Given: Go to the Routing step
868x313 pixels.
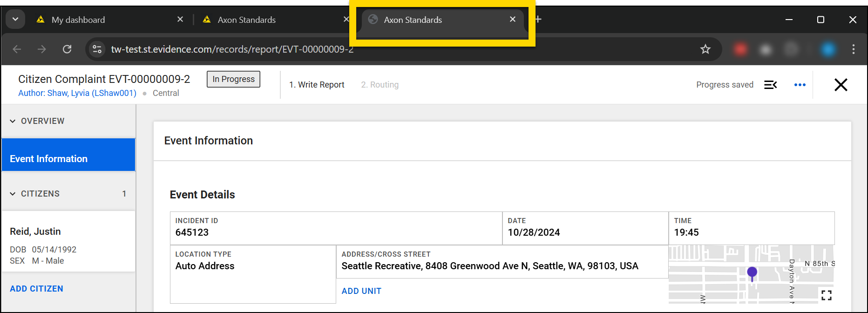Looking at the screenshot, I should [380, 85].
